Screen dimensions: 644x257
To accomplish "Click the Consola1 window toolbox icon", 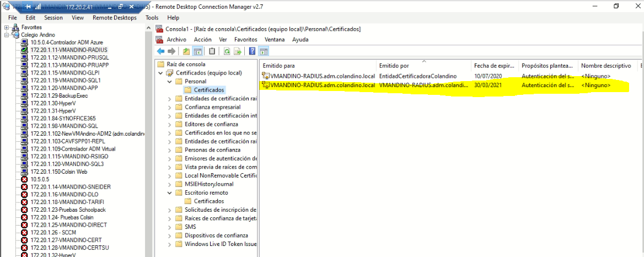I will 159,29.
